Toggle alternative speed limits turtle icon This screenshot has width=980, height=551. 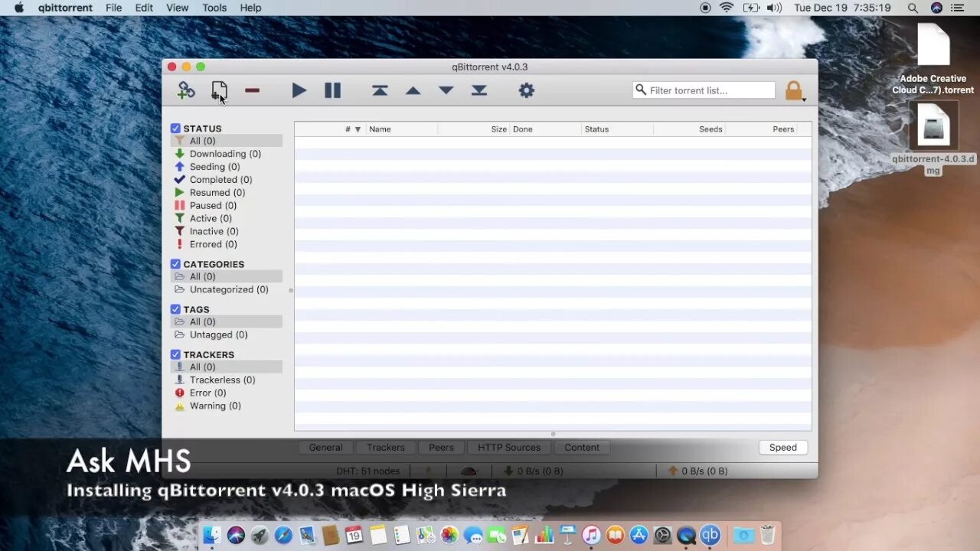point(469,471)
